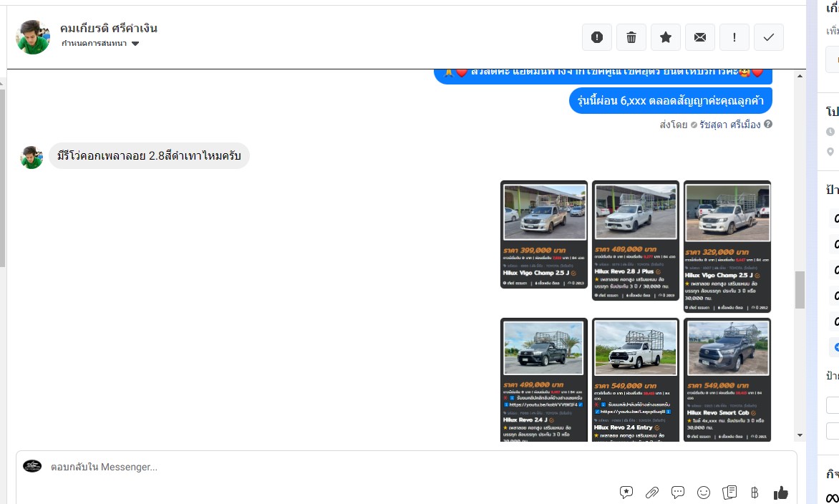Open the emoji picker
The width and height of the screenshot is (839, 504).
(704, 493)
